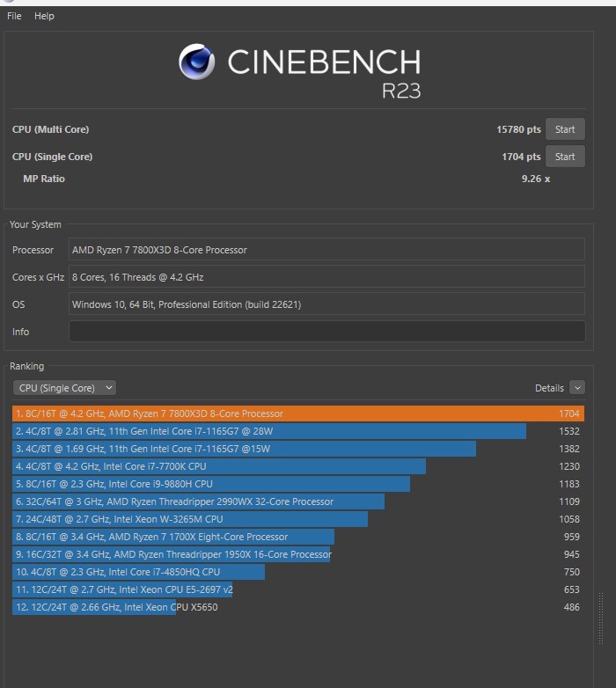
Task: Select ranking row Intel Xeon CPU E5-2697 v2
Action: (298, 589)
